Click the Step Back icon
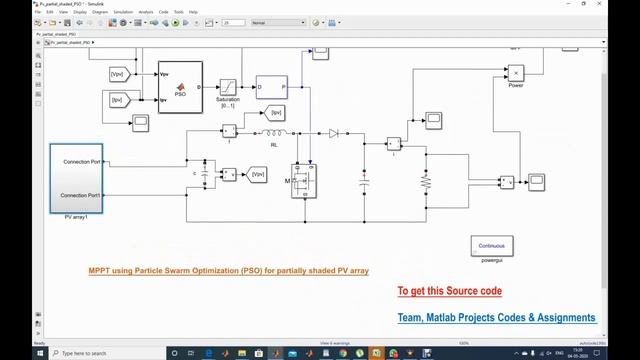Image resolution: width=640 pixels, height=360 pixels. (x=165, y=23)
